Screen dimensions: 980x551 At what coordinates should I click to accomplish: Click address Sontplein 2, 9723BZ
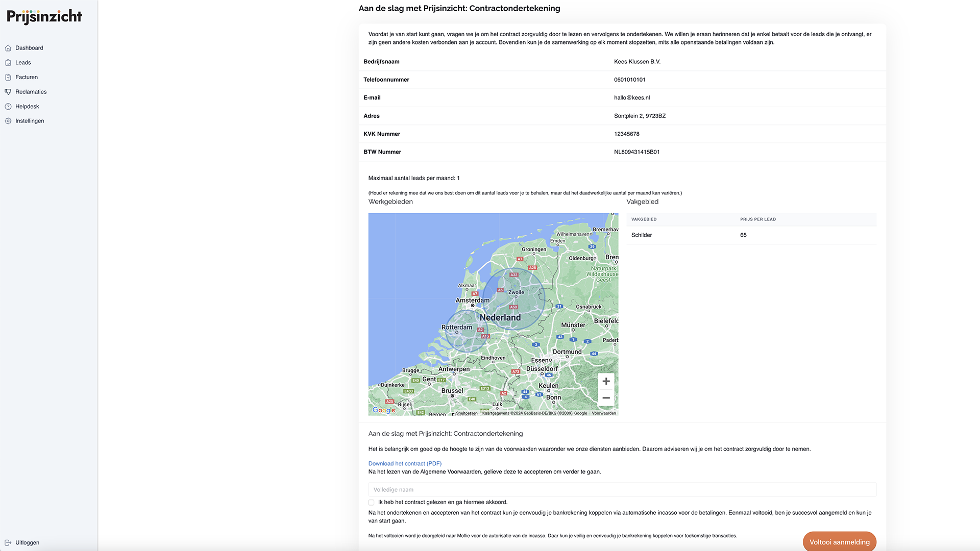coord(640,116)
